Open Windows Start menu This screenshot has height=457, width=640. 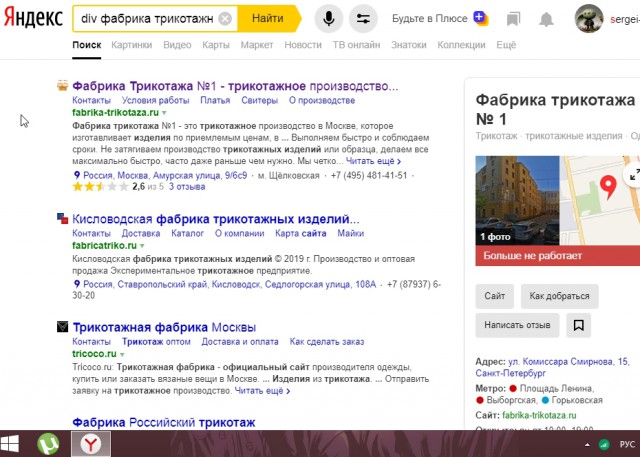10,444
